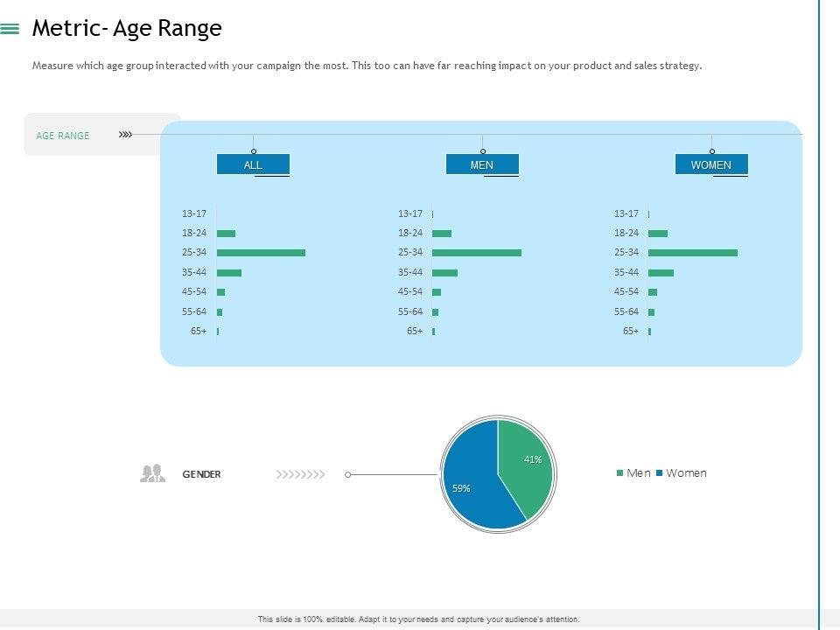The height and width of the screenshot is (630, 840).
Task: Select the WOMEN tab label
Action: (x=710, y=164)
